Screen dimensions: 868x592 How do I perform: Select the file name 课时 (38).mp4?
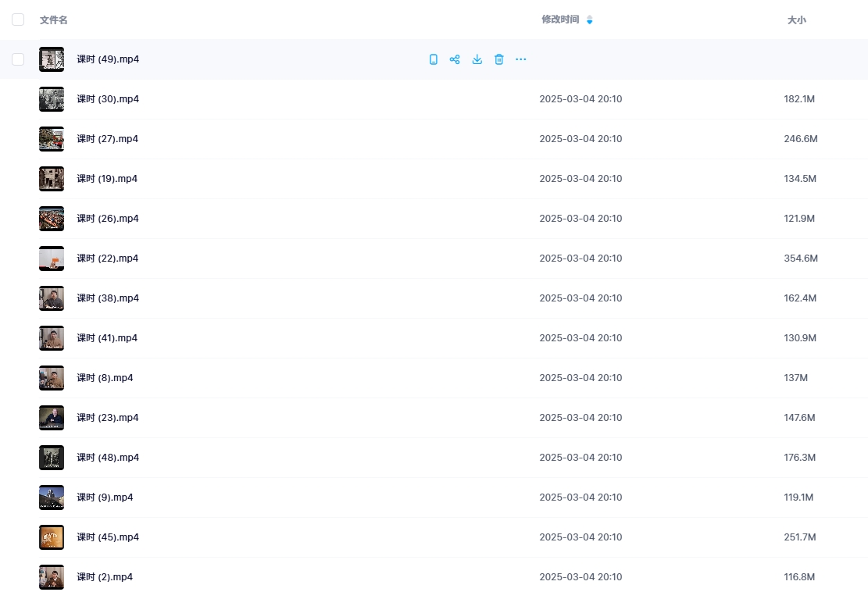pos(108,298)
